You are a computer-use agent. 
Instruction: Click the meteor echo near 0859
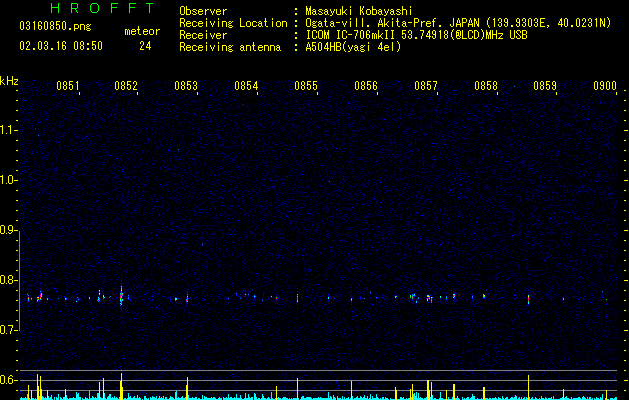pyautogui.click(x=528, y=299)
